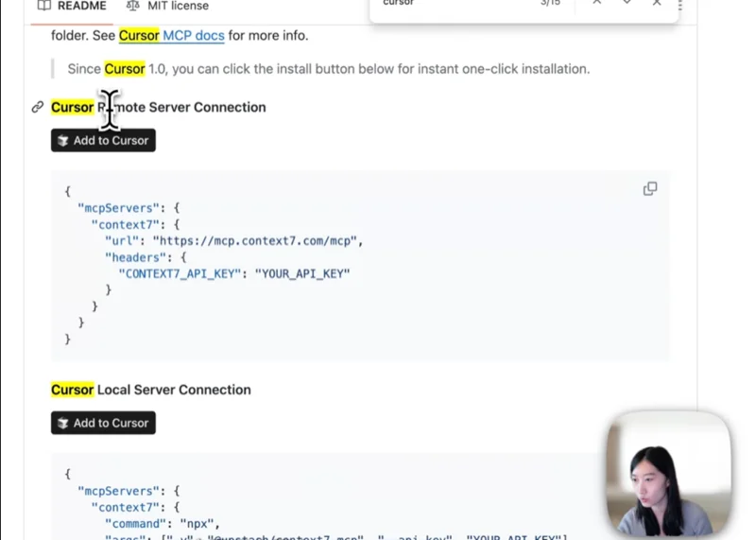
Task: Click the webcam video thumbnail
Action: click(x=668, y=474)
